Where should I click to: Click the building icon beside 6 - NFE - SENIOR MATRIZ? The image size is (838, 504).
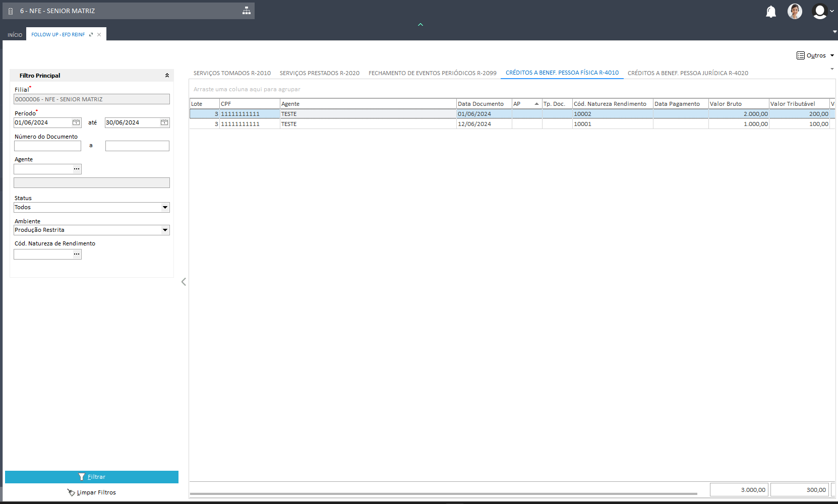[11, 11]
